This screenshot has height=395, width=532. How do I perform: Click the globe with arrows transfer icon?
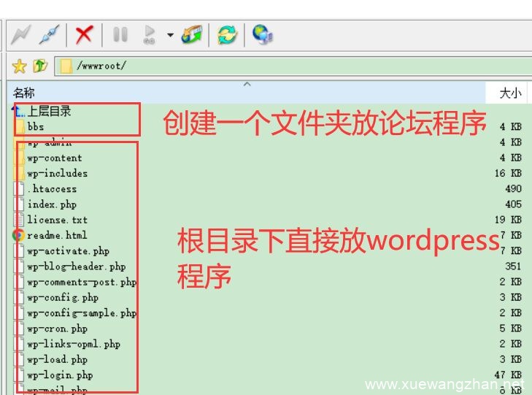(191, 34)
